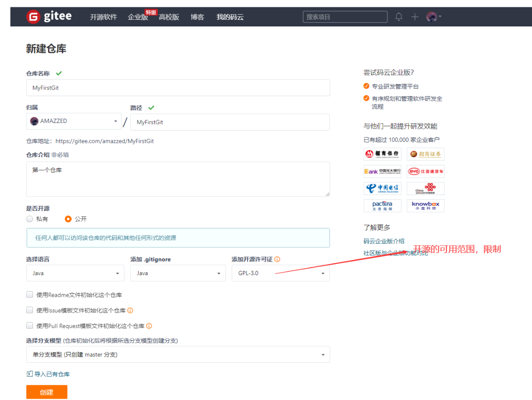Image resolution: width=532 pixels, height=400 pixels.
Task: Open 高校版 in the navbar
Action: point(169,17)
